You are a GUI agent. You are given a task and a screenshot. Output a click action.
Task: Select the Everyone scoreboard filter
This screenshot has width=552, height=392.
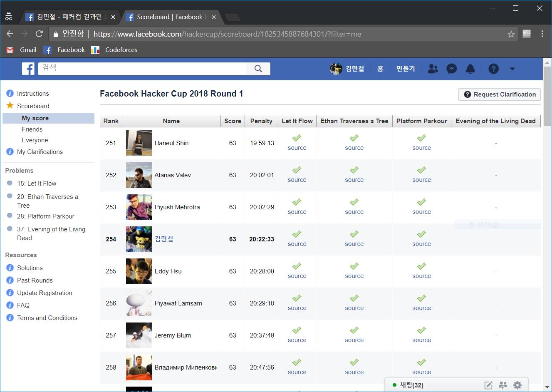tap(35, 140)
